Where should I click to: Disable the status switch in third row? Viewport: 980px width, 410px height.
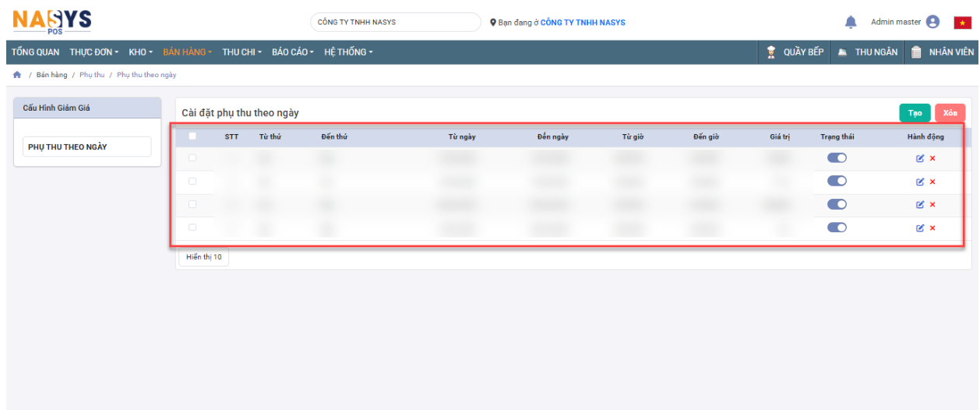coord(837,204)
